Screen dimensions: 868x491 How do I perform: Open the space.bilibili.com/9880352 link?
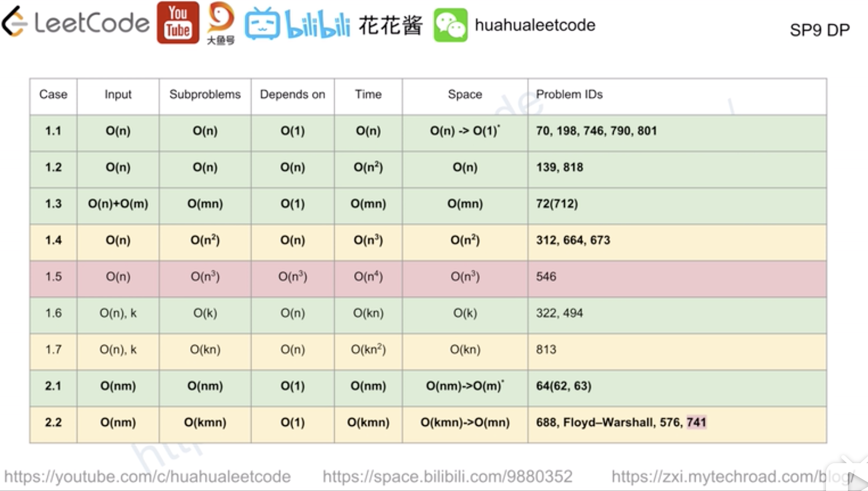coord(447,476)
